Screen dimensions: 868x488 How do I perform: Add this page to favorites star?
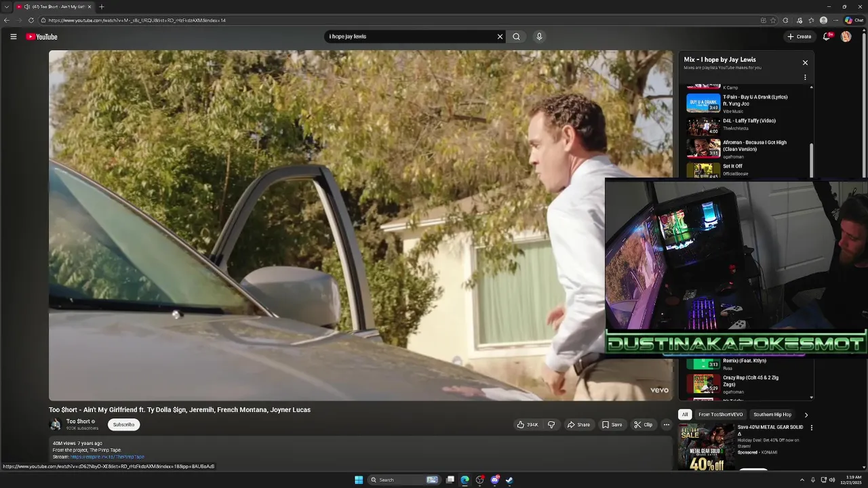tap(773, 20)
